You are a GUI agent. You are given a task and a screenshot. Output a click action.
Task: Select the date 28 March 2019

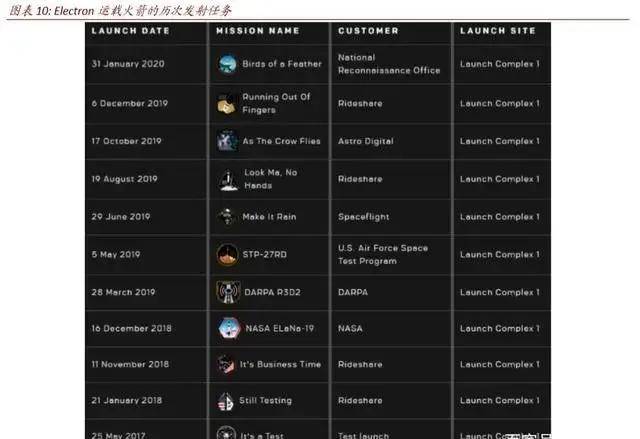(x=123, y=292)
